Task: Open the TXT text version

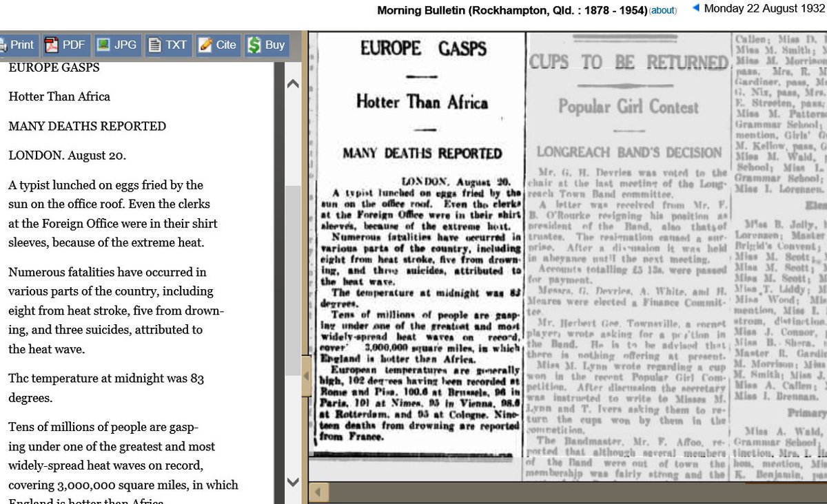Action: click(x=168, y=45)
